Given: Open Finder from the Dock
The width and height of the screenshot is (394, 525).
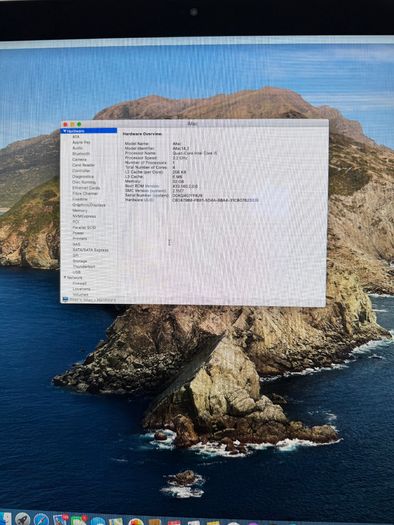Looking at the screenshot, I should click(5, 518).
